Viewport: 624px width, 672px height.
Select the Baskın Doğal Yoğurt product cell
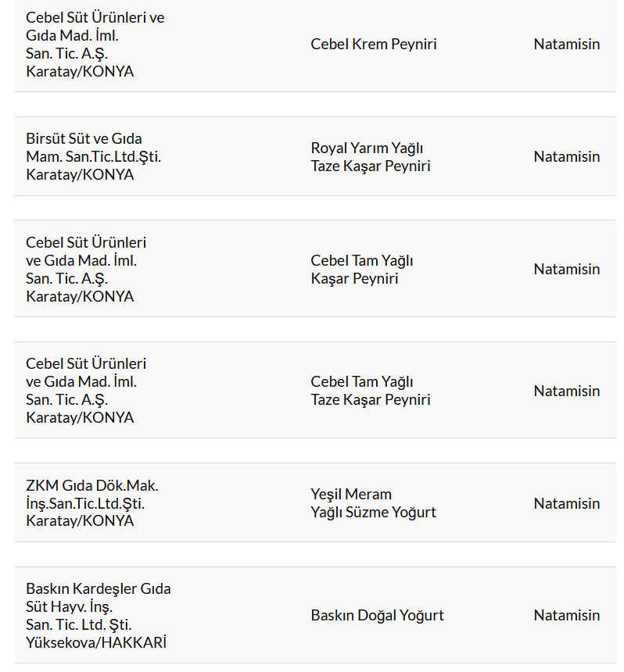(x=377, y=616)
